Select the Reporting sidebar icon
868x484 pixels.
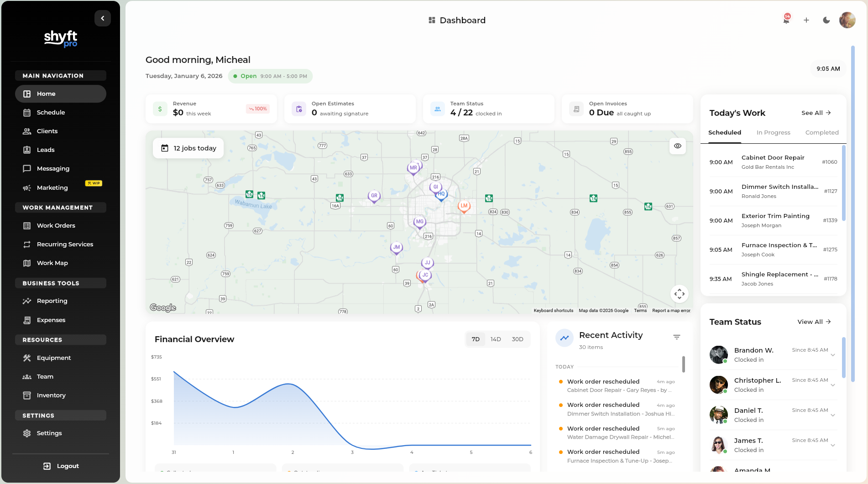[x=27, y=301]
